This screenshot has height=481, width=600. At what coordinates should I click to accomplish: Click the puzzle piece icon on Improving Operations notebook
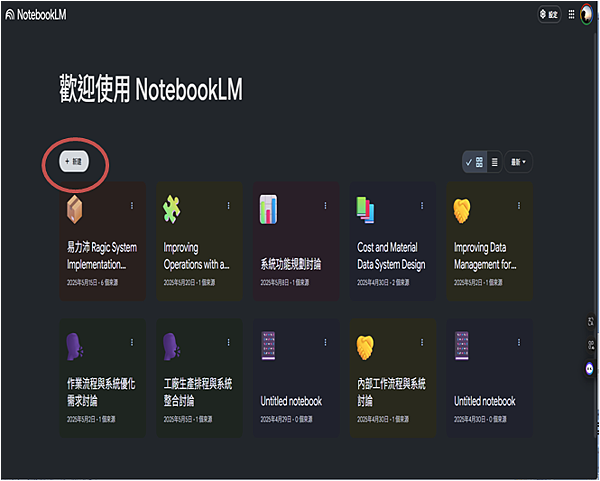[171, 209]
